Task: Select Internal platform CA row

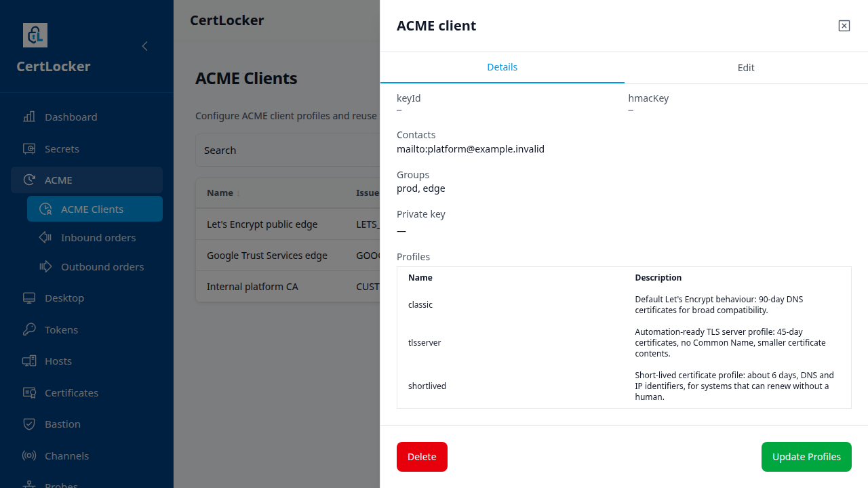Action: pos(288,287)
